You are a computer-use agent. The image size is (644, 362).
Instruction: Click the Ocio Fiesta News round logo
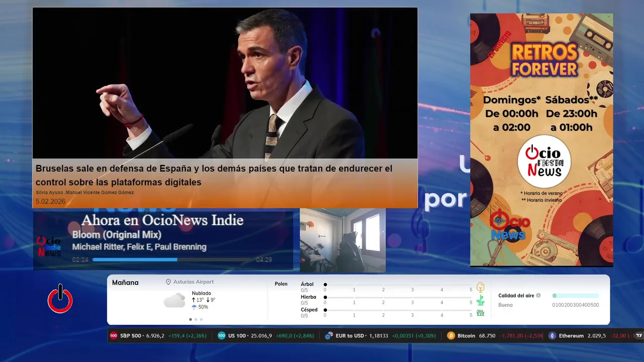click(544, 161)
